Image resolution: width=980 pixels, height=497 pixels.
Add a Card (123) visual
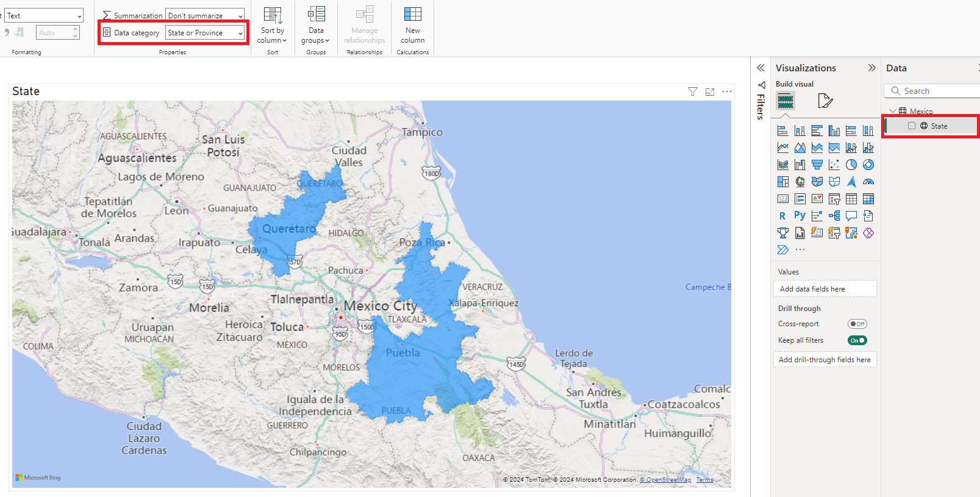pos(782,199)
